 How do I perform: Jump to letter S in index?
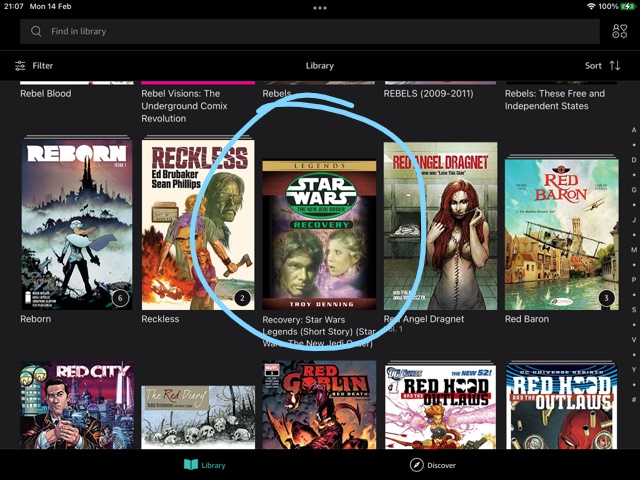634,310
